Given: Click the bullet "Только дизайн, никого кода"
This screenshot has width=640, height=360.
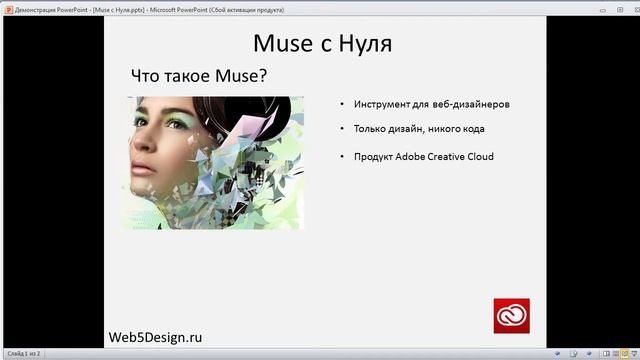Looking at the screenshot, I should (419, 129).
